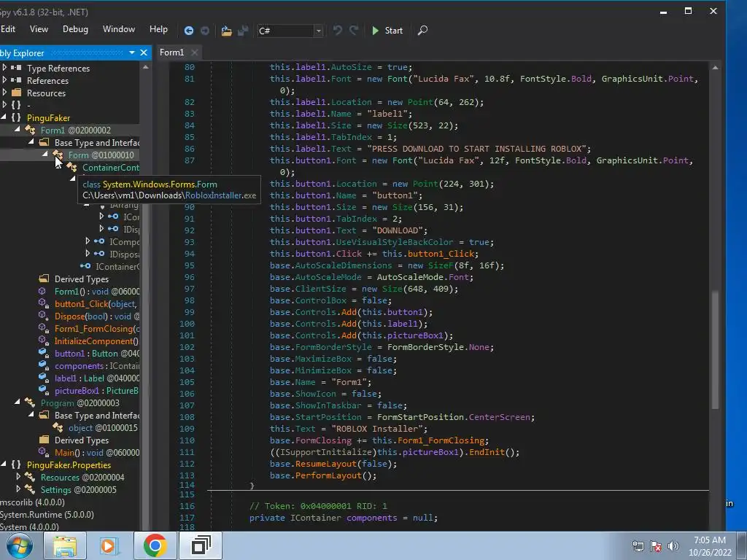The width and height of the screenshot is (747, 560).
Task: Open Google Chrome from the taskbar
Action: coord(155,545)
